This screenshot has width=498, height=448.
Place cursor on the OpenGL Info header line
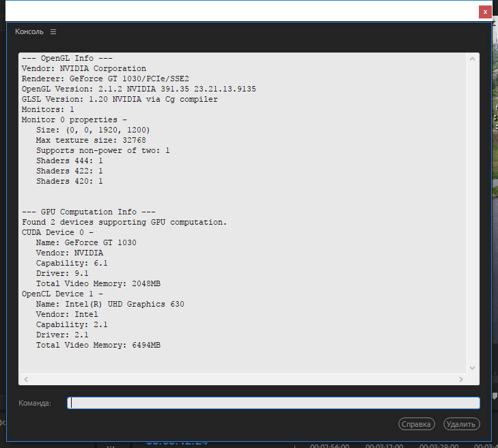tap(67, 59)
